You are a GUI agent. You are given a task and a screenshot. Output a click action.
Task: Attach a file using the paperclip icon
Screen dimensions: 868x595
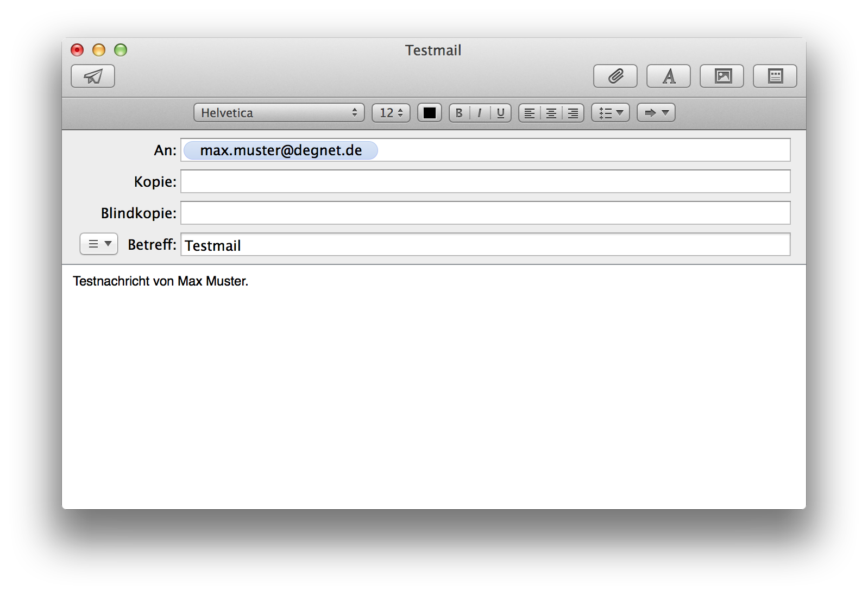615,76
